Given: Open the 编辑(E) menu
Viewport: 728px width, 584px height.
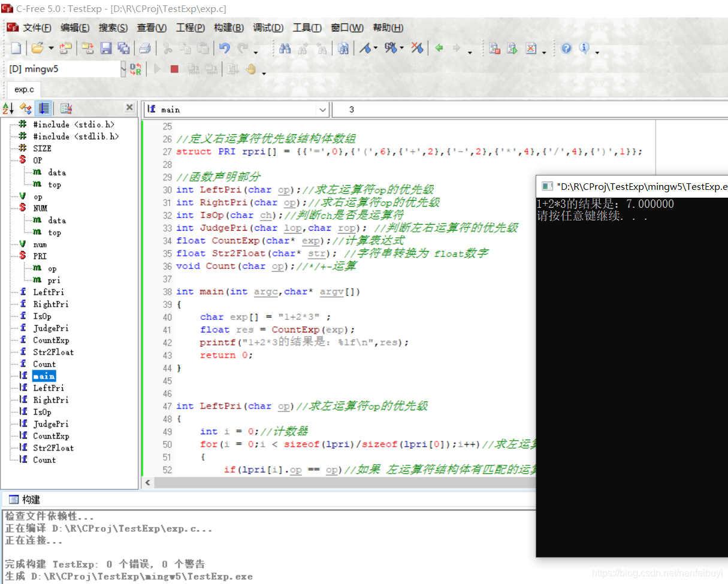Looking at the screenshot, I should [75, 28].
